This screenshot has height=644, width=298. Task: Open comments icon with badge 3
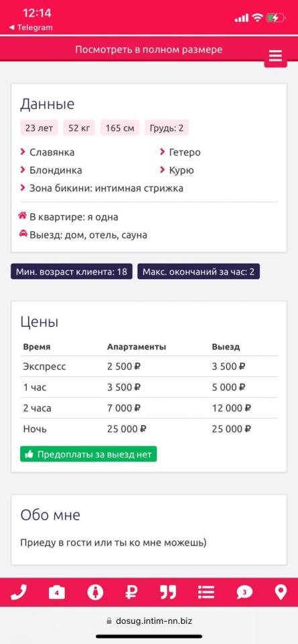click(244, 592)
